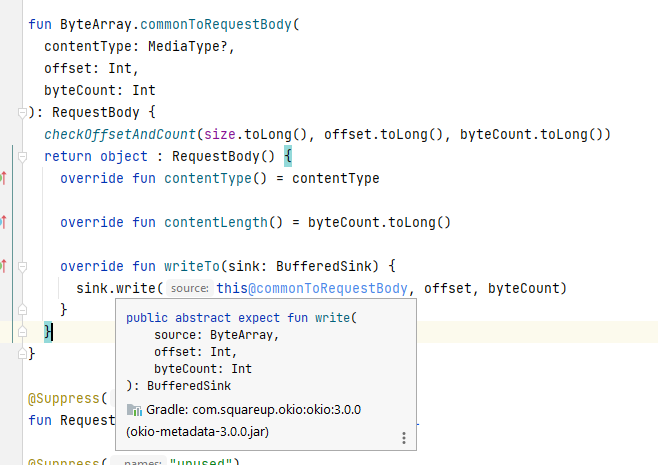
Task: Click checkOffsetAndCount function call
Action: (120, 134)
